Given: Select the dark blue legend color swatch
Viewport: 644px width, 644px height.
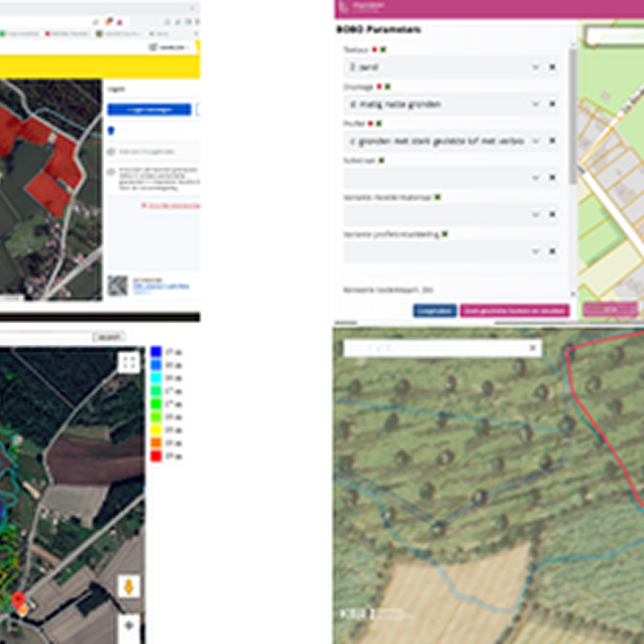Looking at the screenshot, I should (x=157, y=352).
